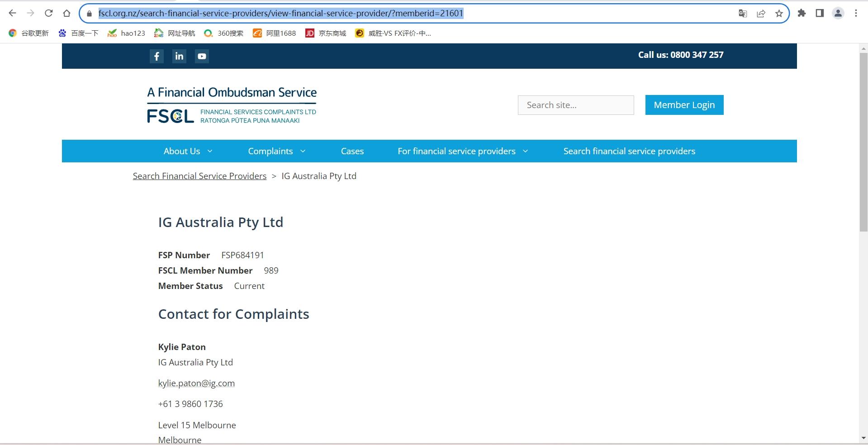This screenshot has height=445, width=868.
Task: Click IG Australia Pty Ltd breadcrumb text
Action: coord(319,176)
